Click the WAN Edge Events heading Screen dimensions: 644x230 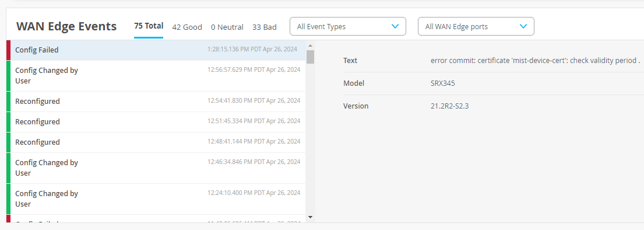[66, 26]
